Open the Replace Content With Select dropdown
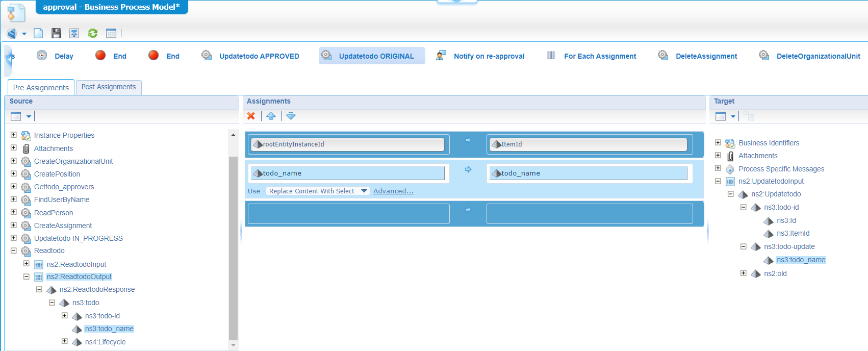 [318, 191]
